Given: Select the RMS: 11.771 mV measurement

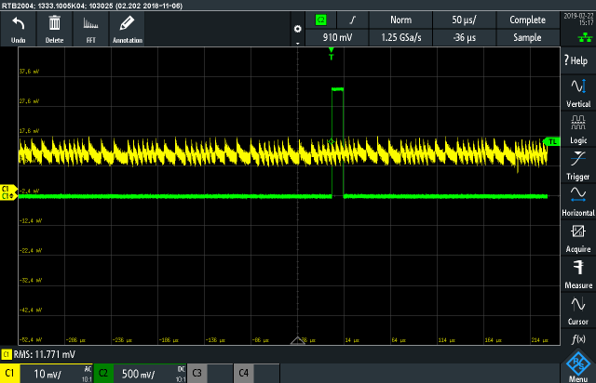Looking at the screenshot, I should tap(39, 355).
